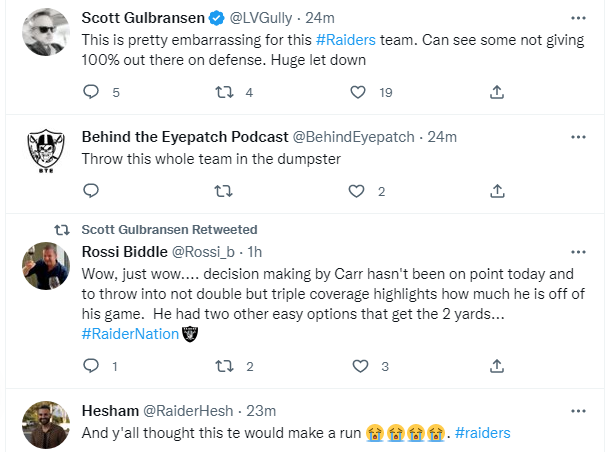Share Rossi Biddle's tweet about Carr

pos(497,366)
